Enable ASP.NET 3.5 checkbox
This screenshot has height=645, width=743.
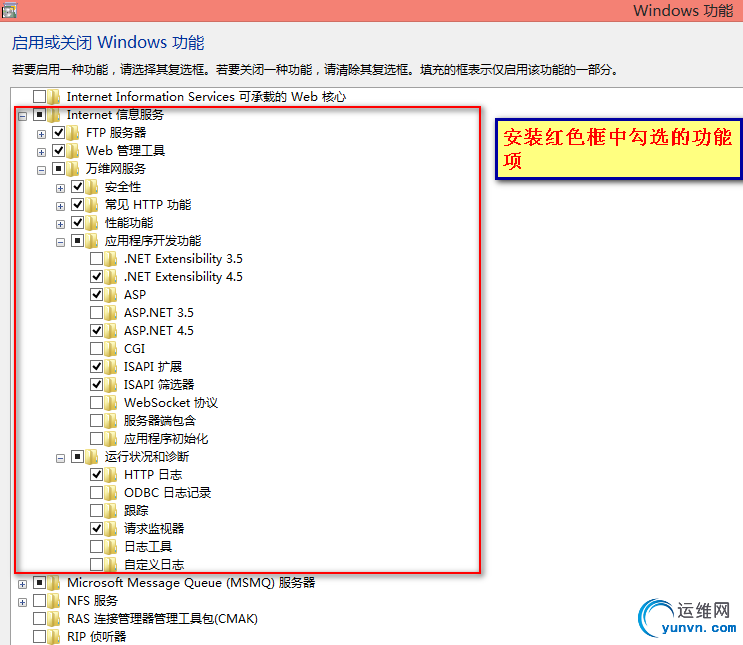[x=96, y=312]
